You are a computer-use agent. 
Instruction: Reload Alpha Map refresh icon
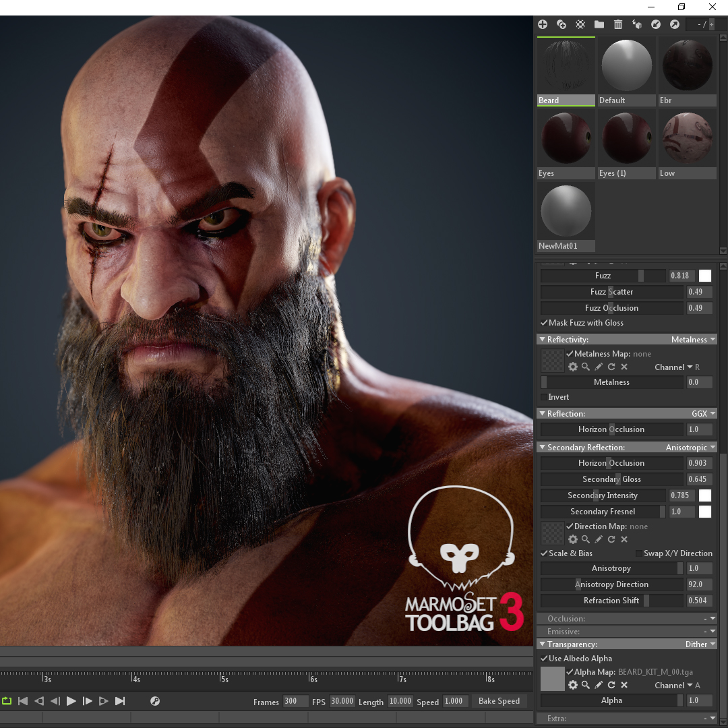click(611, 685)
